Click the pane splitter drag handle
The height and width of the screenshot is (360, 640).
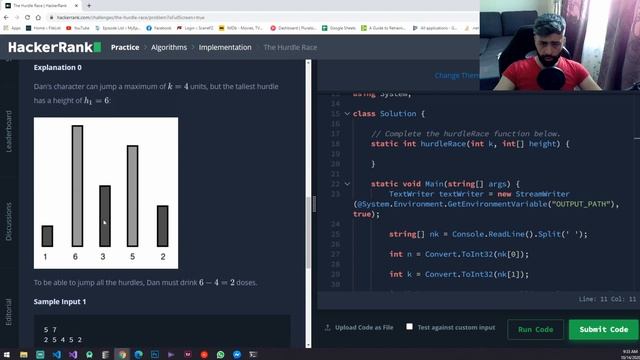click(x=314, y=204)
